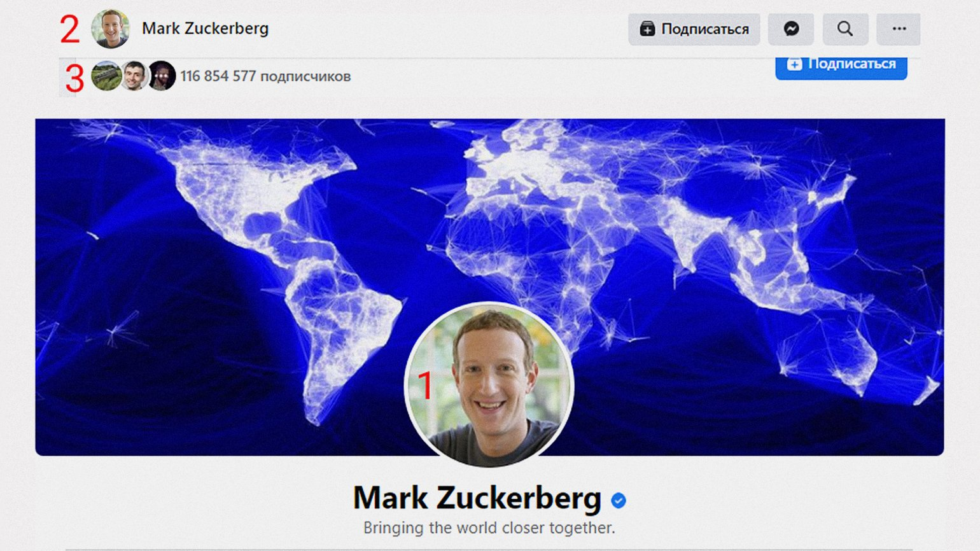Click the tagline Bringing the world closer together
The height and width of the screenshot is (551, 980).
coord(489,528)
